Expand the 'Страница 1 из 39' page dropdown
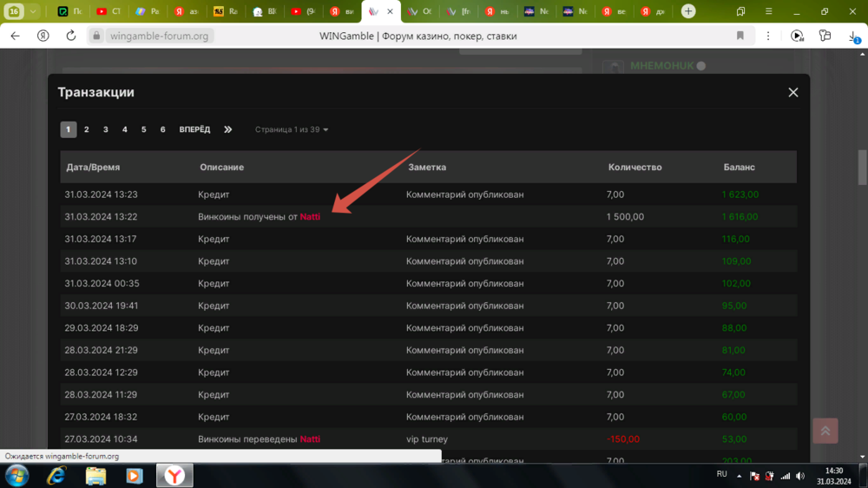The height and width of the screenshot is (488, 868). pos(292,129)
